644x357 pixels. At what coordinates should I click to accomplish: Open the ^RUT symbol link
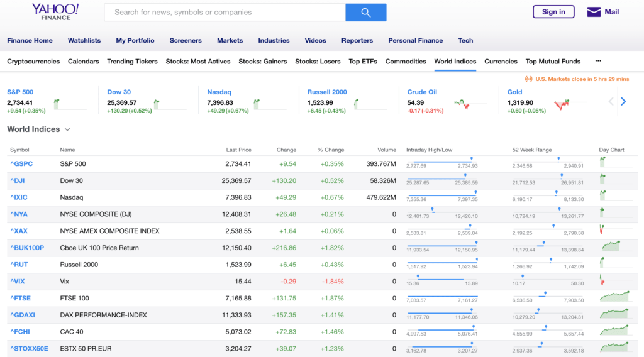point(19,265)
